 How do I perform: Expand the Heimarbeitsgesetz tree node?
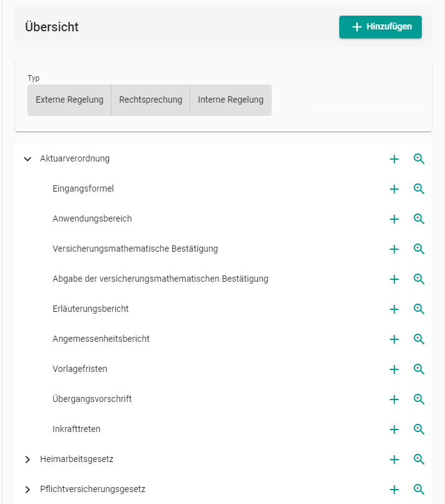pos(28,460)
